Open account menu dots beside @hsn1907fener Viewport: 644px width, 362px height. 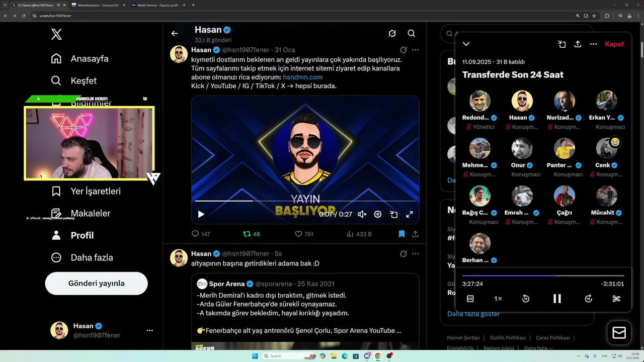pos(149,330)
